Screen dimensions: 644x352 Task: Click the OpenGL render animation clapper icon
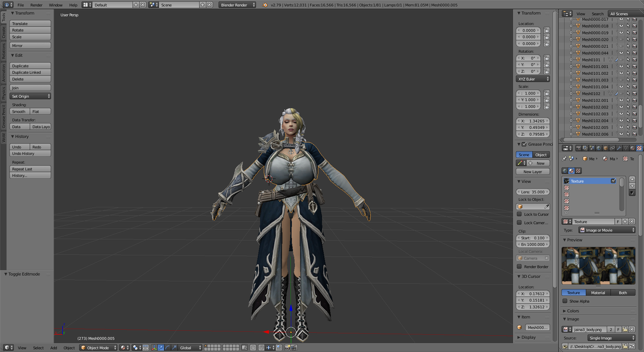(x=293, y=347)
